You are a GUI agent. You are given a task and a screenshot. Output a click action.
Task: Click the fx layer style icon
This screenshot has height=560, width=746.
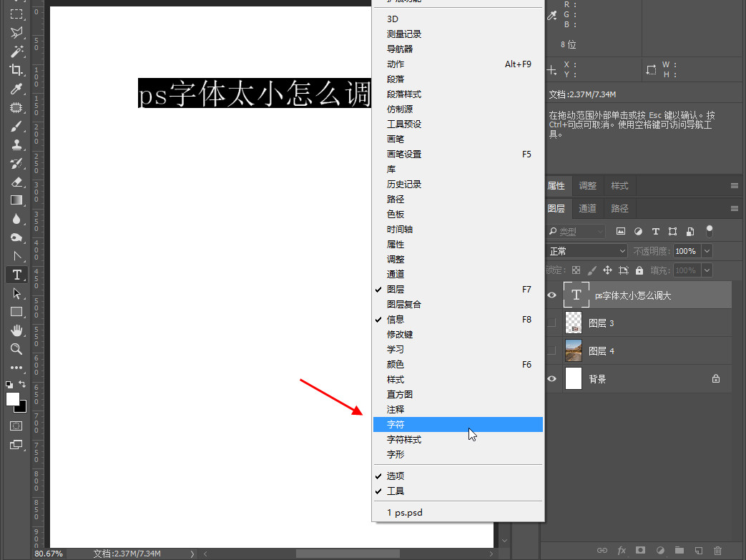(x=622, y=551)
